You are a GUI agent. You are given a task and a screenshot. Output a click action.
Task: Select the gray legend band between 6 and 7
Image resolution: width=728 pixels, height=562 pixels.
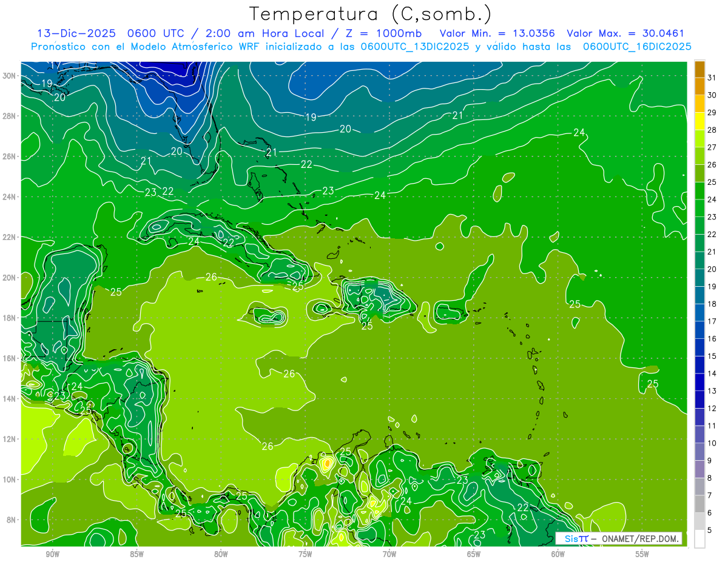click(699, 504)
